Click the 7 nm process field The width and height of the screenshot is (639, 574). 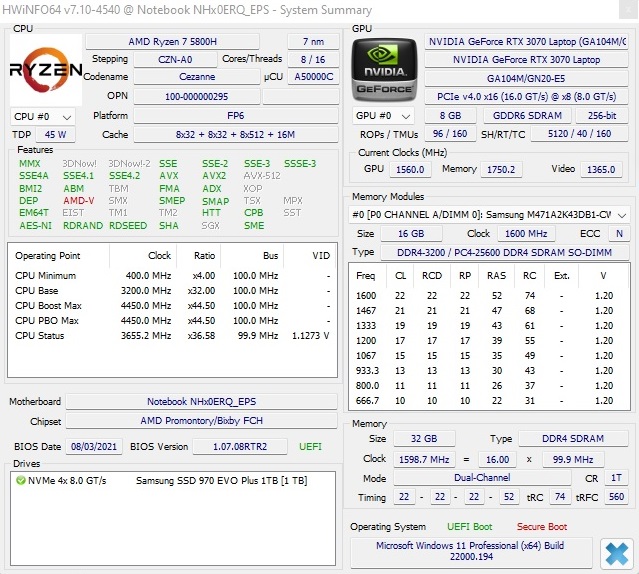click(x=313, y=42)
